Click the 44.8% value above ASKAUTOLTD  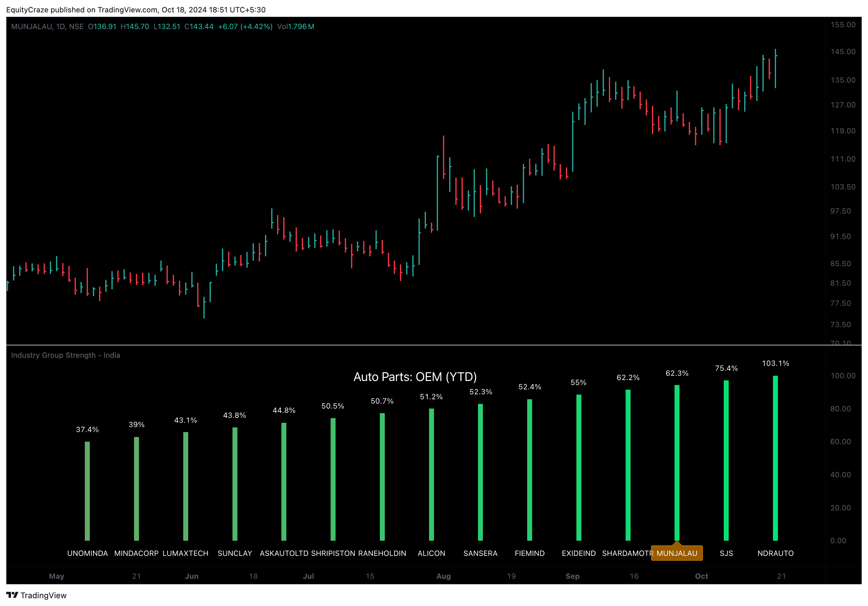coord(284,411)
